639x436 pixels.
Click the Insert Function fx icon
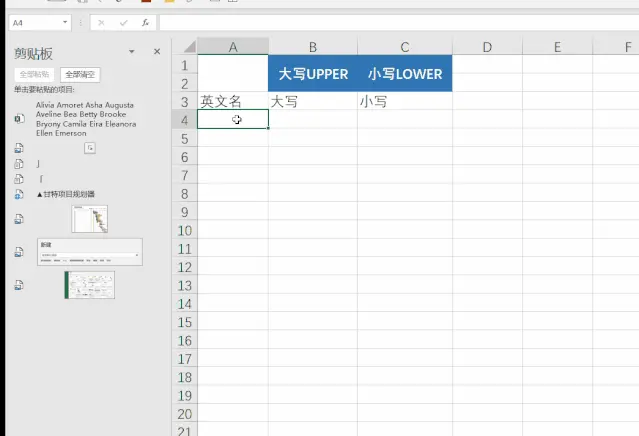coord(145,23)
